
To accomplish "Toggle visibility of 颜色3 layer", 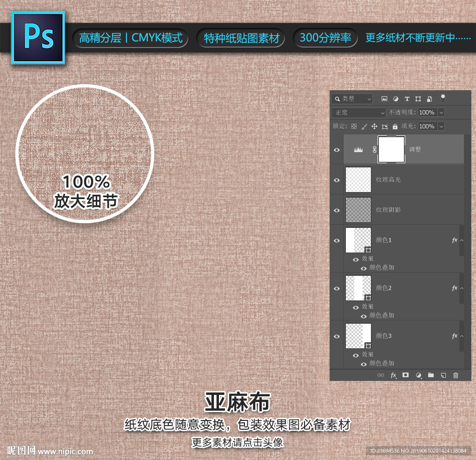I will click(x=337, y=336).
